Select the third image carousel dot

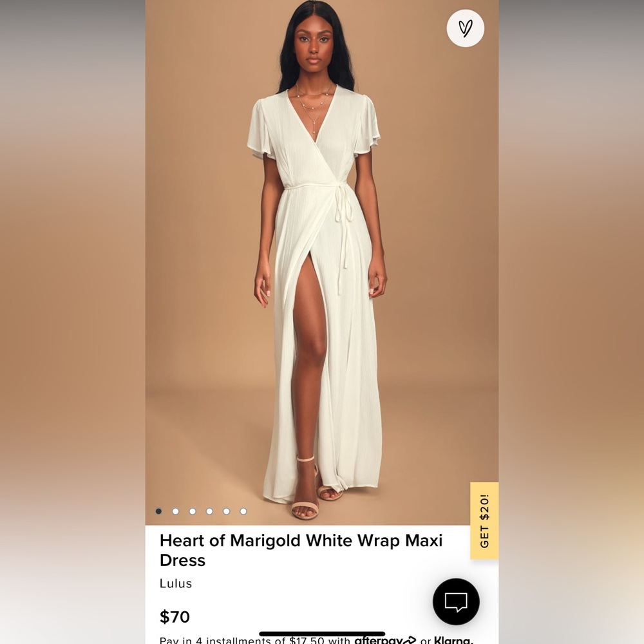193,511
